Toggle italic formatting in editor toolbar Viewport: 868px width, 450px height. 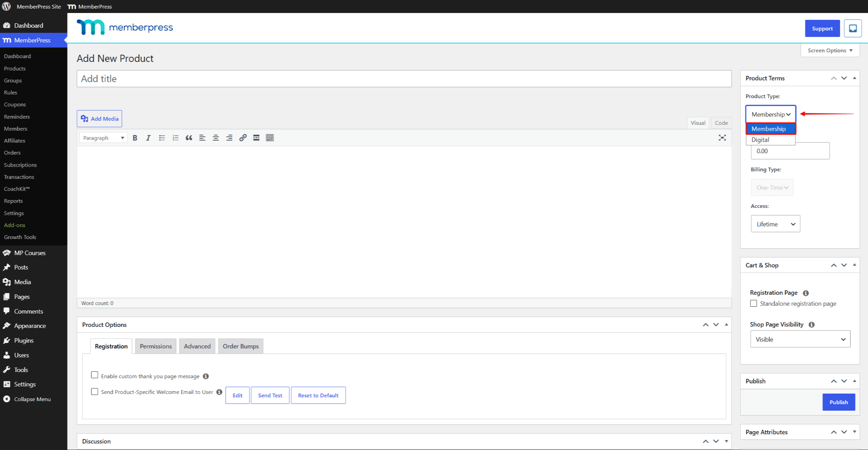(x=148, y=138)
